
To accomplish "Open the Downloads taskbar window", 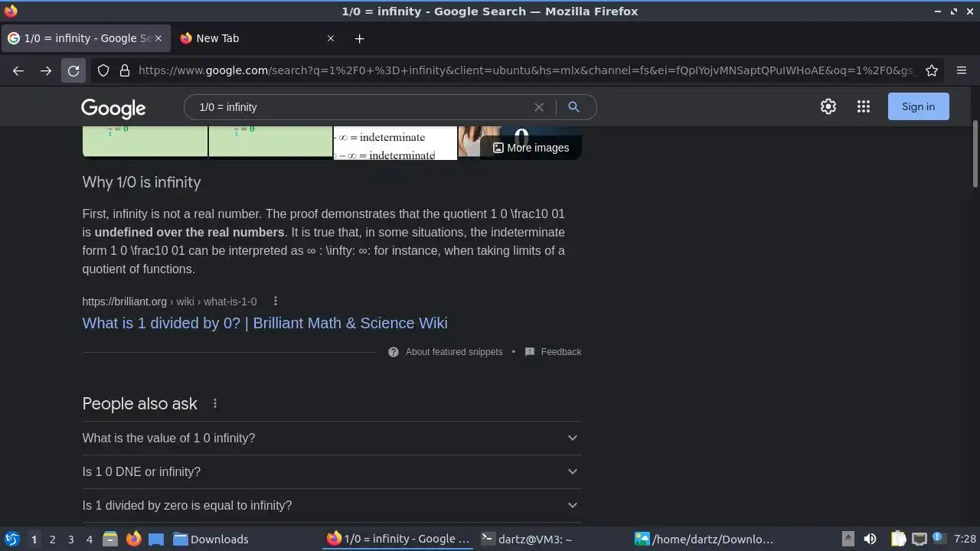I will (245, 539).
